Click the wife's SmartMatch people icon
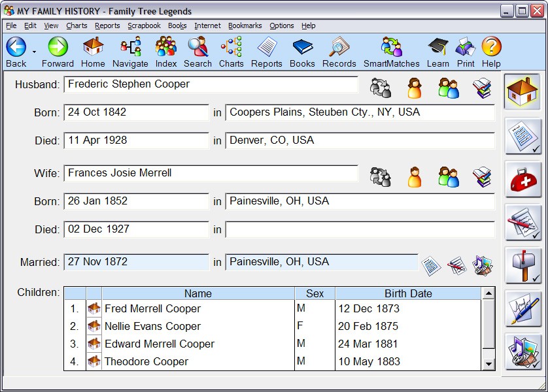 381,176
